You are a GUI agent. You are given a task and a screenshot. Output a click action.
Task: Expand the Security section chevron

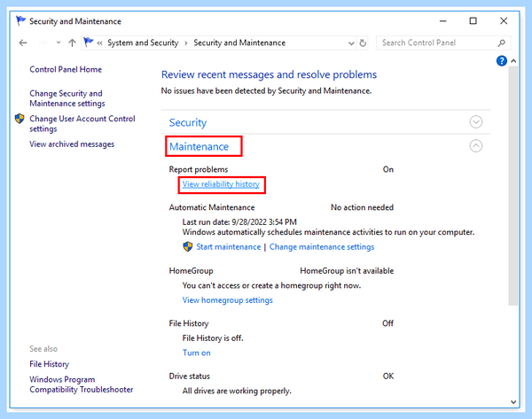[475, 122]
